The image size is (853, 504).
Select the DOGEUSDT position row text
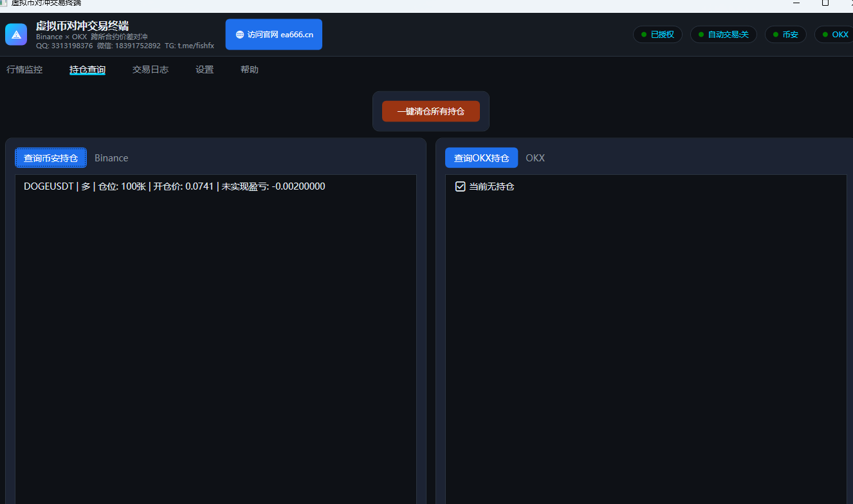174,186
